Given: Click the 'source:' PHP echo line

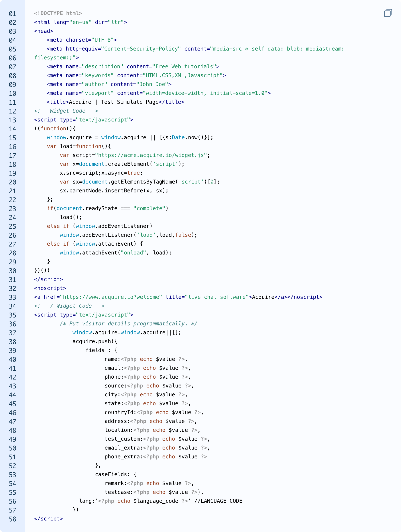Looking at the screenshot, I should (149, 386).
